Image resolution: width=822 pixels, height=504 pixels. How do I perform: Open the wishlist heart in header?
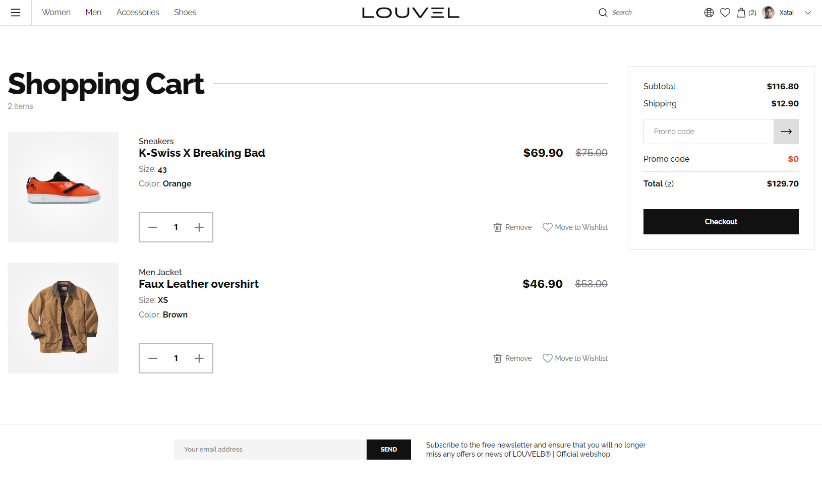point(725,13)
